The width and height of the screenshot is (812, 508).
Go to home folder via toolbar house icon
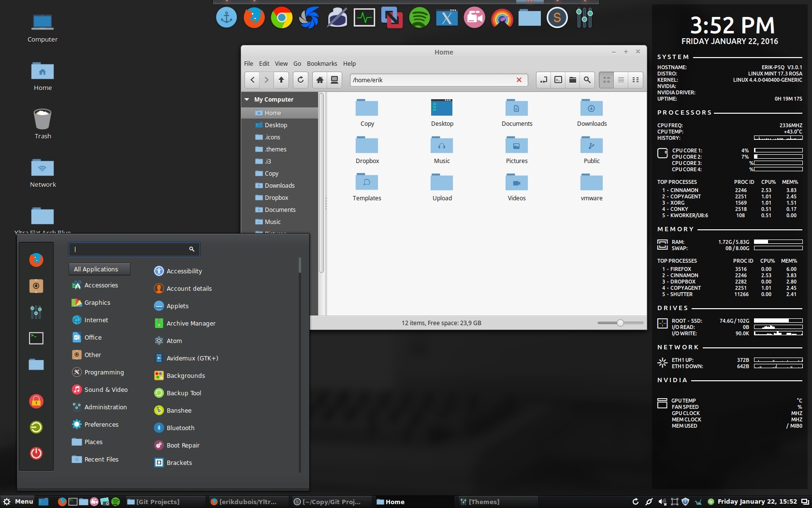click(x=319, y=80)
